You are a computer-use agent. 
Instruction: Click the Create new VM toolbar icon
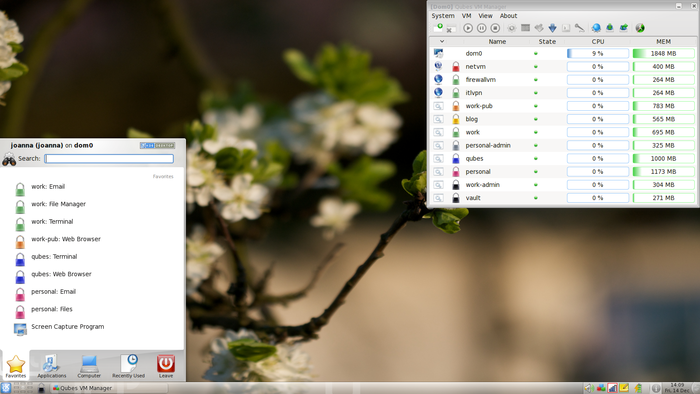pos(438,28)
